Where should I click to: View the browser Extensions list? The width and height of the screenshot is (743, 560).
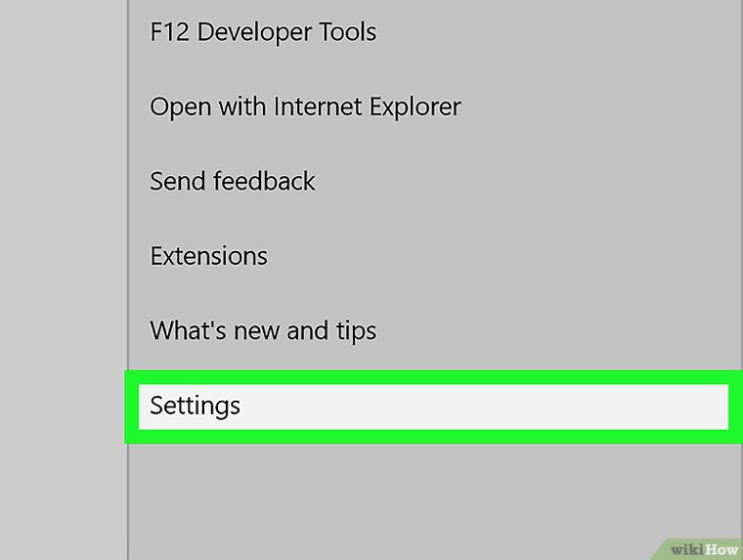[x=208, y=256]
